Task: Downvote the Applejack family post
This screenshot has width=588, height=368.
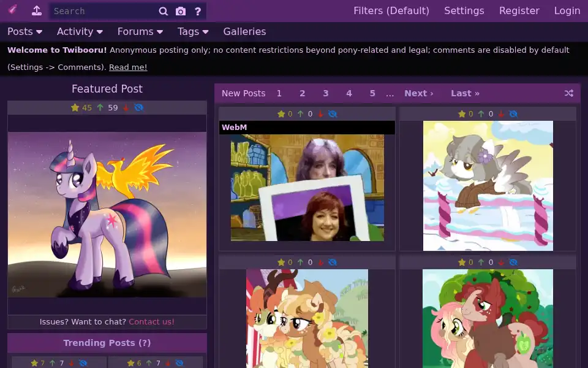Action: pyautogui.click(x=320, y=263)
